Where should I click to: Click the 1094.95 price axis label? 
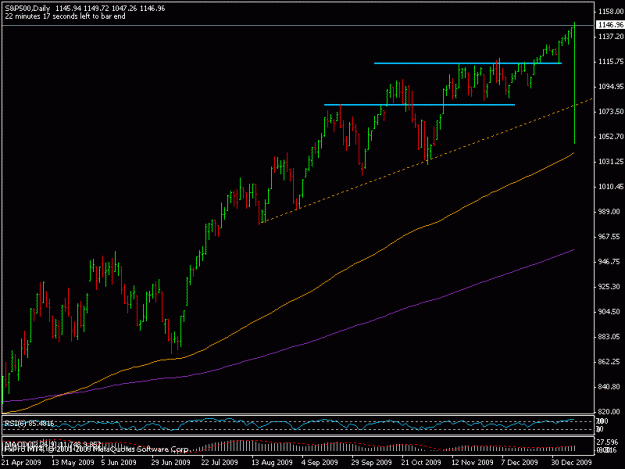point(611,86)
